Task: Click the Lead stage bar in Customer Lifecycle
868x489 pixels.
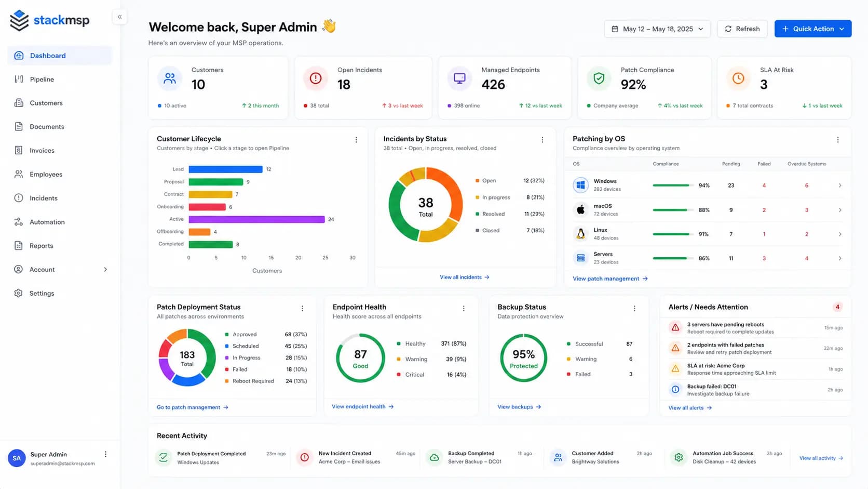Action: point(226,169)
